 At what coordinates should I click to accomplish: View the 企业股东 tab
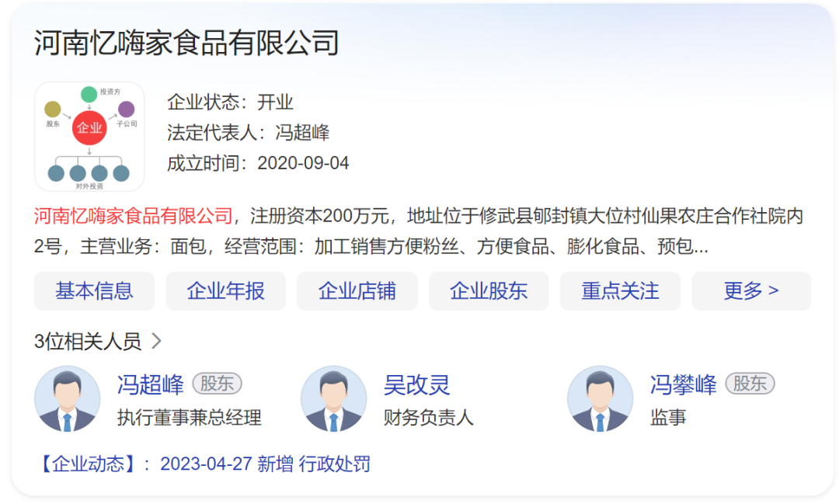pyautogui.click(x=489, y=291)
